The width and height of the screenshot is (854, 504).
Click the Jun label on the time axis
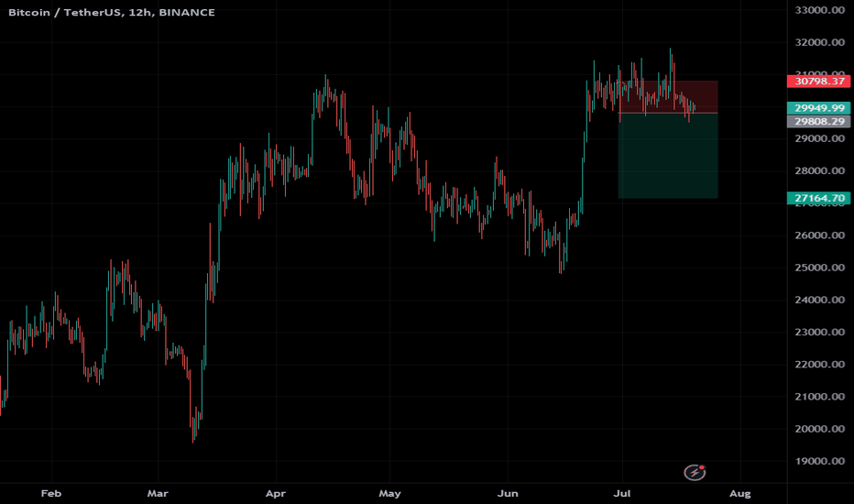508,493
